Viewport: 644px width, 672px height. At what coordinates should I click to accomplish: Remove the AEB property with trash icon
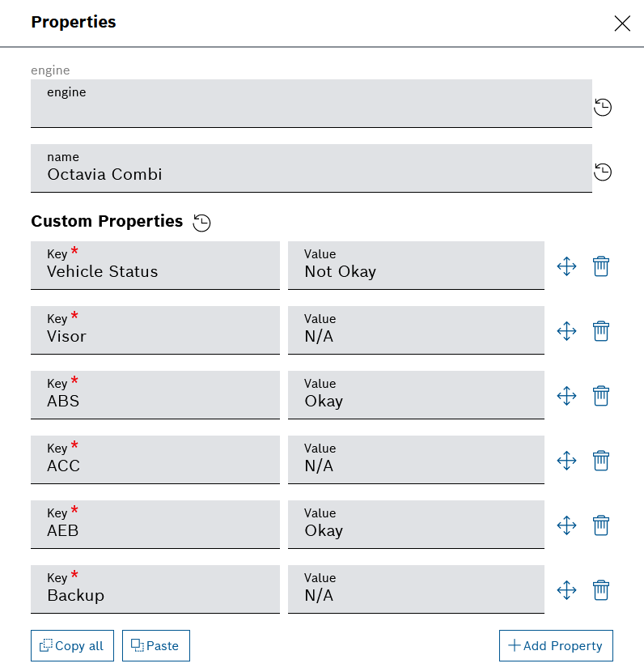tap(600, 525)
